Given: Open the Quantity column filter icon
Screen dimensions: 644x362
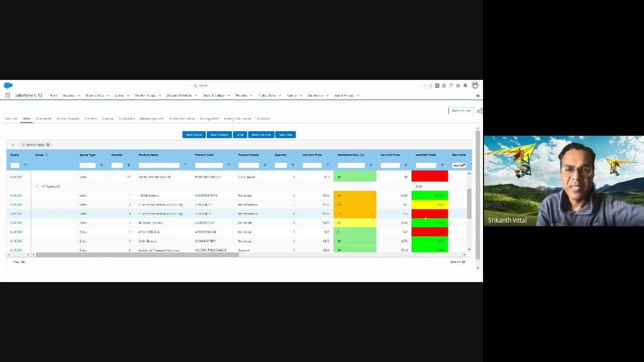Looking at the screenshot, I should pos(292,165).
